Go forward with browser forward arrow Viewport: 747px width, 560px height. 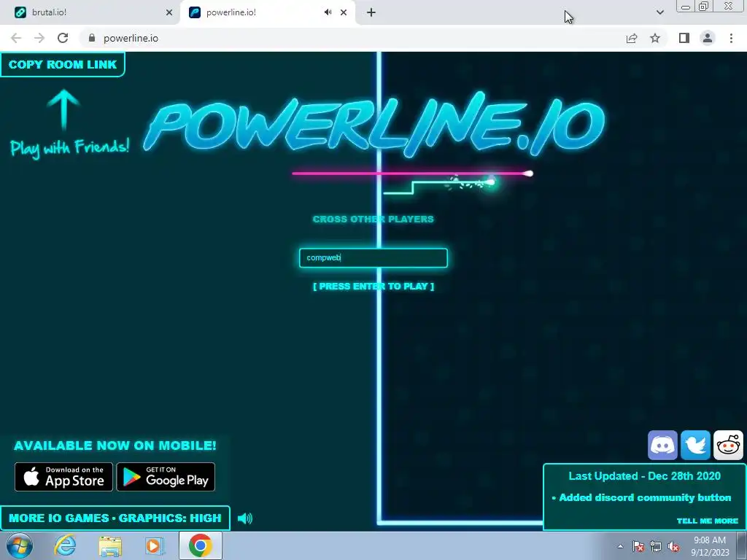coord(39,38)
